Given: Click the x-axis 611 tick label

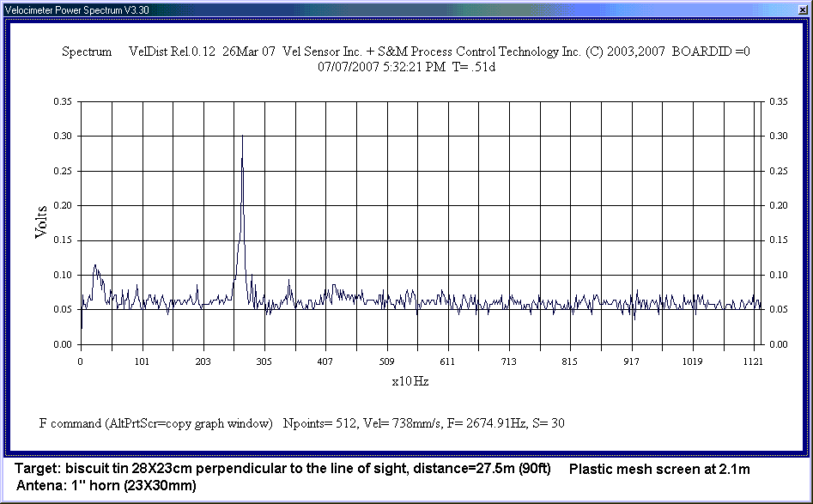Looking at the screenshot, I should [x=447, y=362].
